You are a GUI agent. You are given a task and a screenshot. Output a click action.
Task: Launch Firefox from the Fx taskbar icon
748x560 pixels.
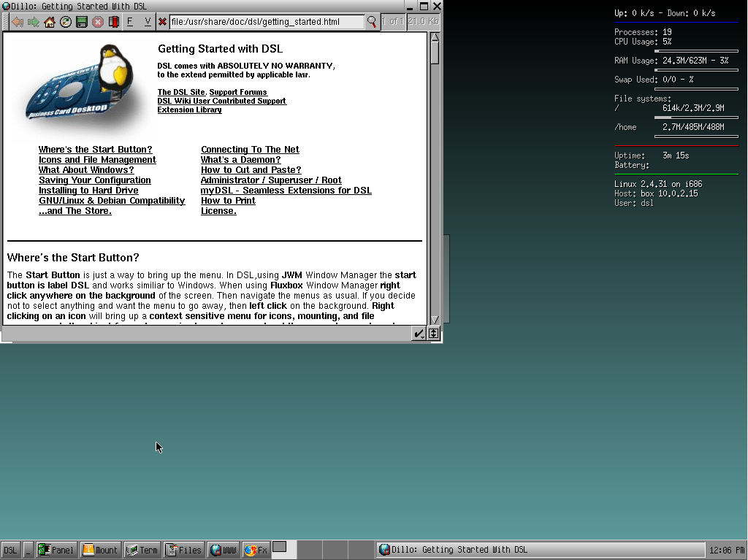[256, 549]
